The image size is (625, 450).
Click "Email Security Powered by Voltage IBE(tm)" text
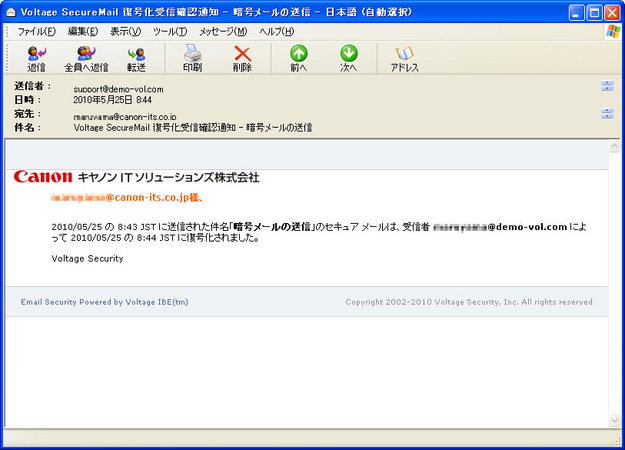tap(104, 301)
